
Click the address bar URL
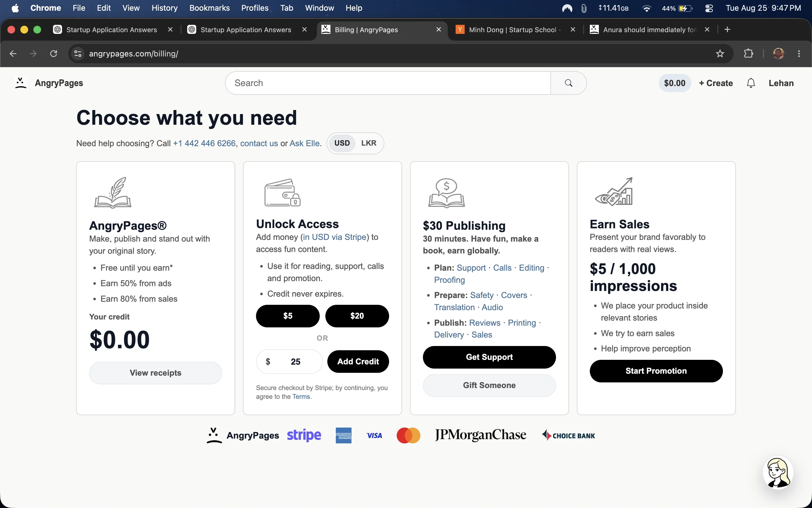134,54
